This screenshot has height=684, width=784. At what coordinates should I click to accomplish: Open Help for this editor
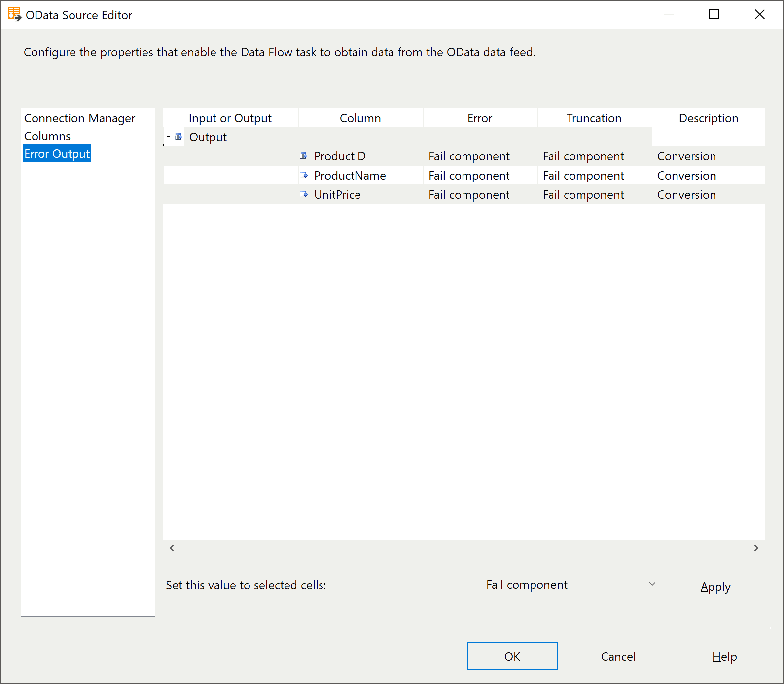coord(724,656)
